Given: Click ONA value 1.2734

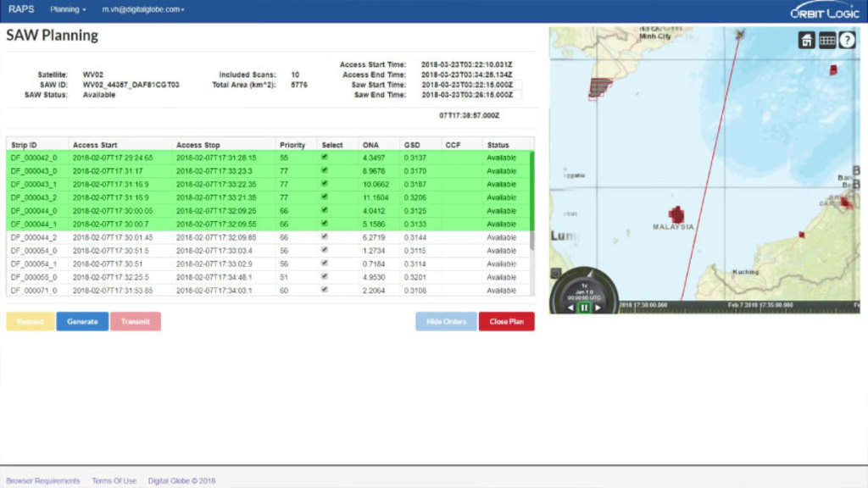Looking at the screenshot, I should pyautogui.click(x=374, y=251).
